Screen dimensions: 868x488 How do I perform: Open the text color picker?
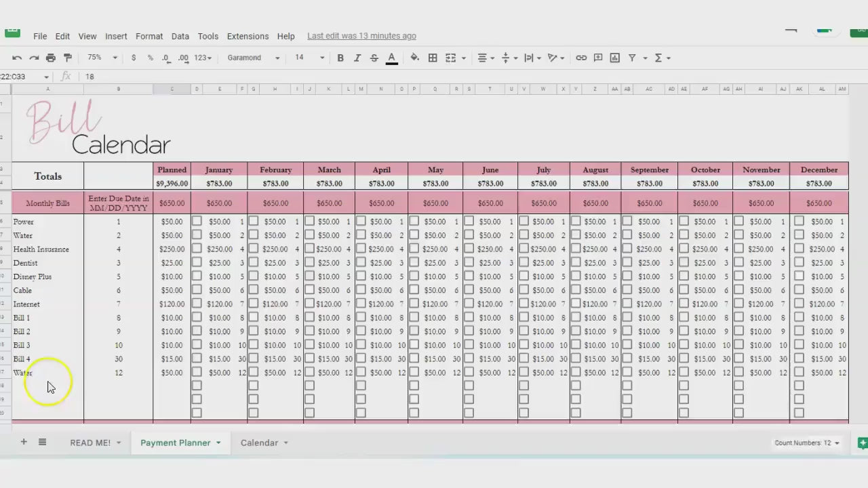(x=391, y=58)
